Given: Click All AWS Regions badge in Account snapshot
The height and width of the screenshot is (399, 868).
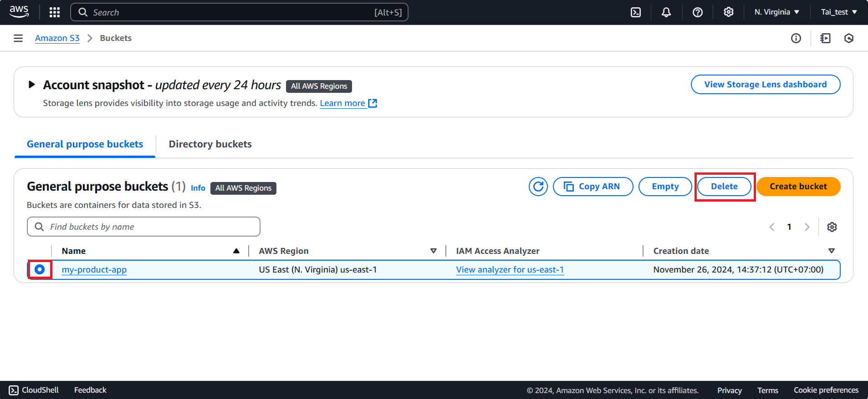Looking at the screenshot, I should tap(319, 86).
